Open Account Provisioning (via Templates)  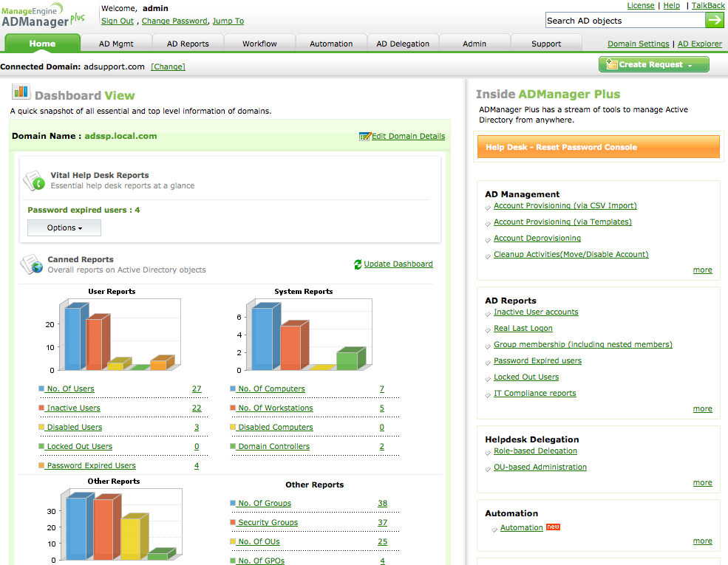pos(562,222)
